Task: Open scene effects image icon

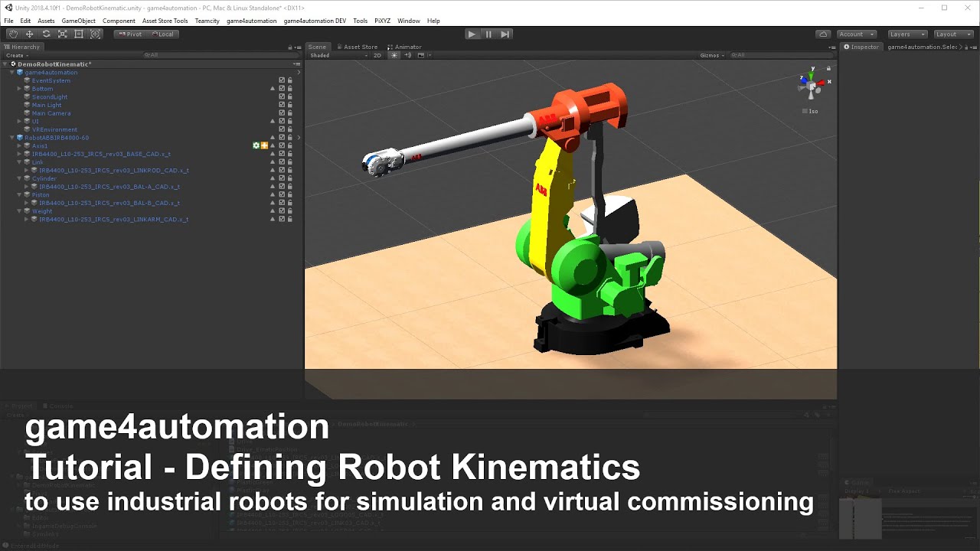Action: tap(420, 55)
